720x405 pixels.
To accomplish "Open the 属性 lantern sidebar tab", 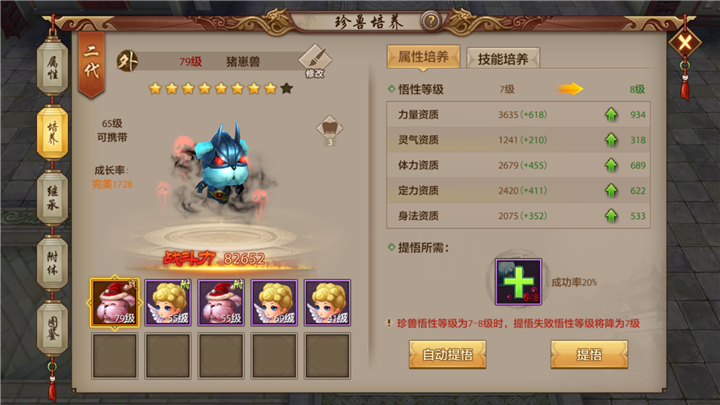I will [x=53, y=68].
